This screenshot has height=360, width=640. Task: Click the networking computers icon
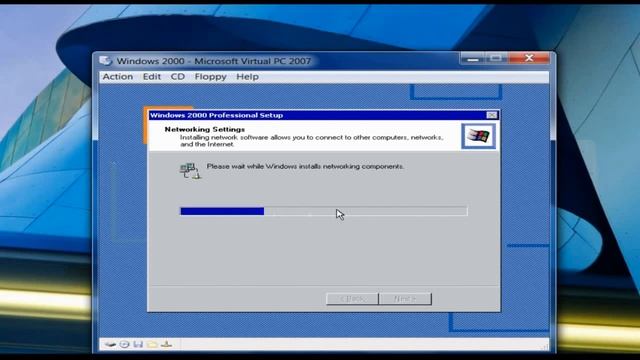pyautogui.click(x=190, y=171)
